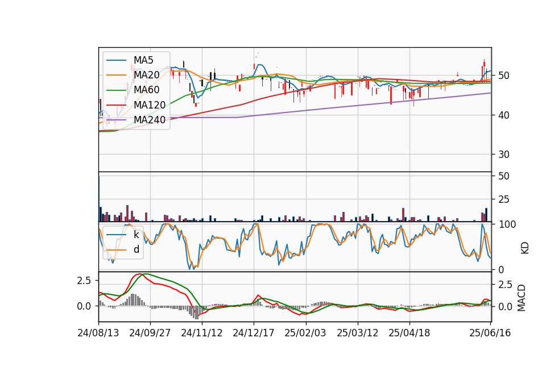This screenshot has width=546, height=392.
Task: Click the volume axis value 25
Action: pos(503,199)
